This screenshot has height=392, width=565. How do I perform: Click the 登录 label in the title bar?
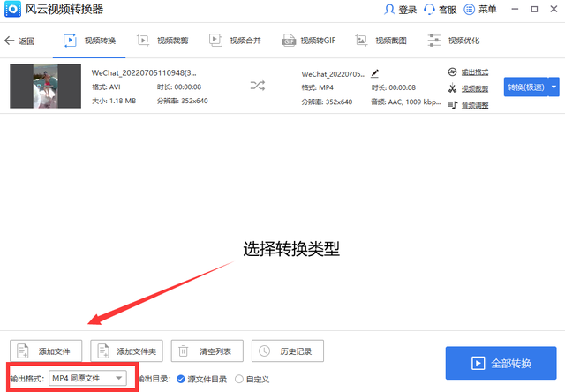coord(408,10)
